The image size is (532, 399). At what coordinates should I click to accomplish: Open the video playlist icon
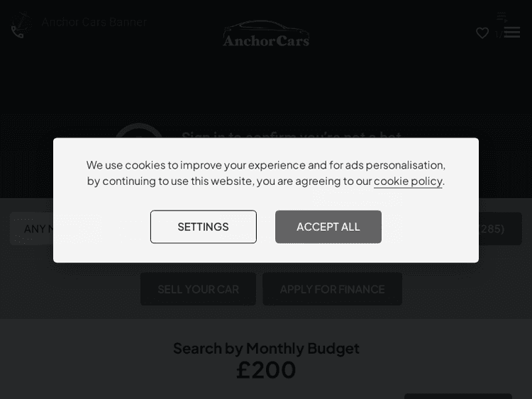pyautogui.click(x=502, y=17)
